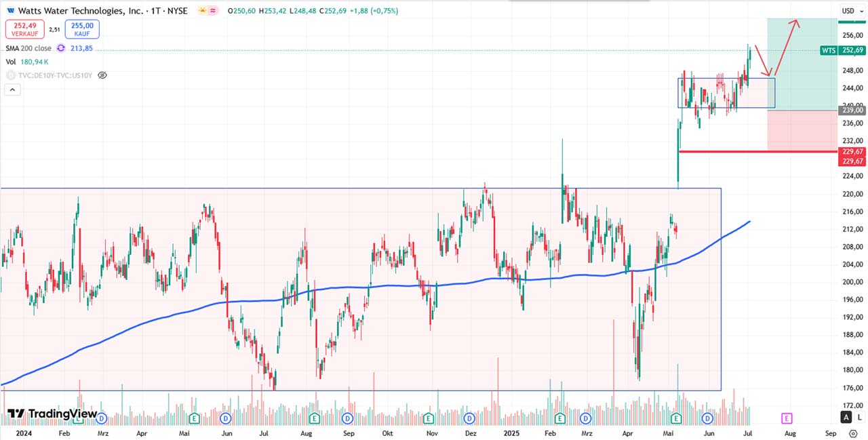Show the hidden TVC:DE10Y-TVC:US10Y indicator
The width and height of the screenshot is (868, 440).
point(102,75)
